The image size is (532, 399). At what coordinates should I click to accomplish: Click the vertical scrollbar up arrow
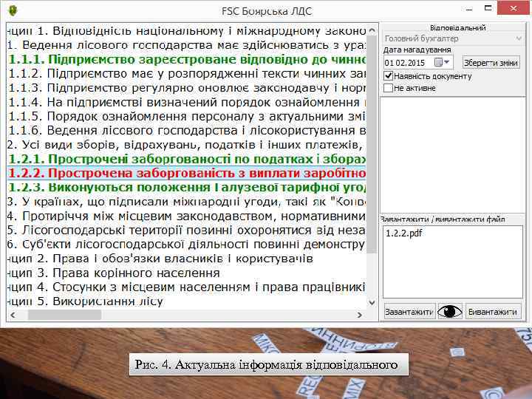[372, 30]
